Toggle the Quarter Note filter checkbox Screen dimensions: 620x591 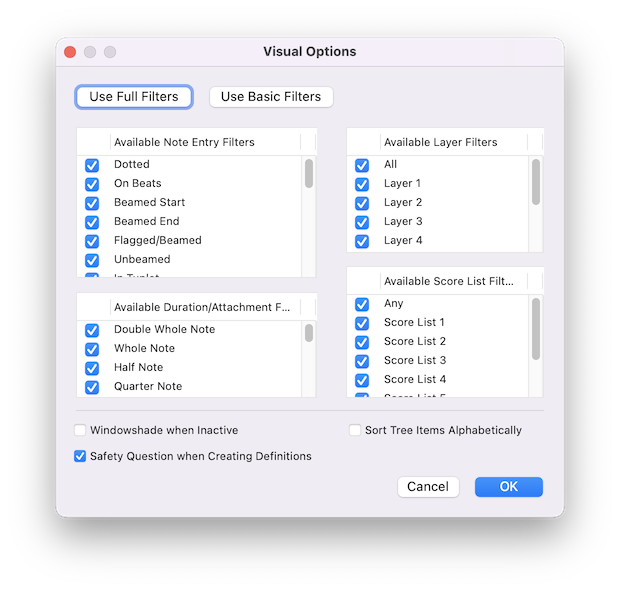[x=92, y=387]
